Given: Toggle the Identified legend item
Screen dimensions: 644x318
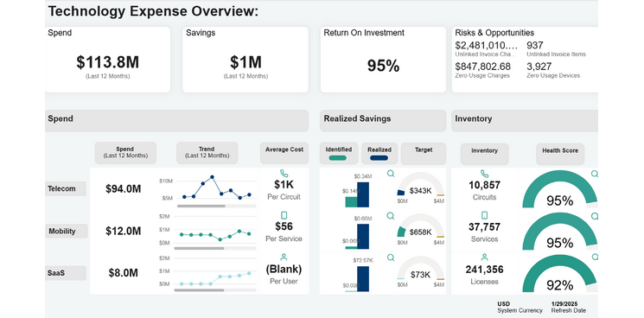Looking at the screenshot, I should 339,154.
